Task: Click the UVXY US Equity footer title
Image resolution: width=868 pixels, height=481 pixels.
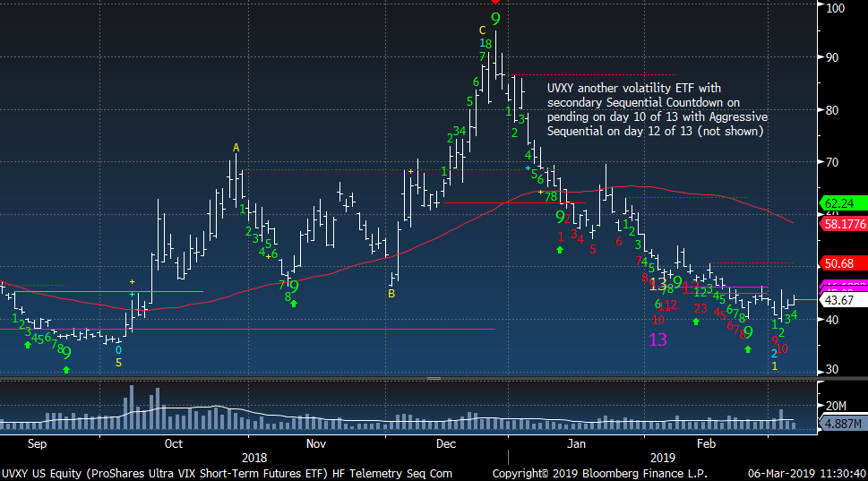Action: (x=227, y=474)
